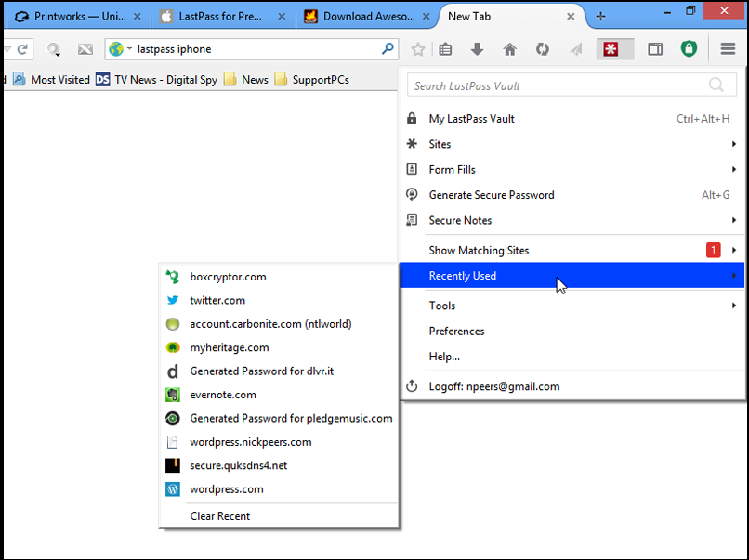The image size is (749, 560).
Task: Expand the Sites submenu
Action: tap(572, 144)
